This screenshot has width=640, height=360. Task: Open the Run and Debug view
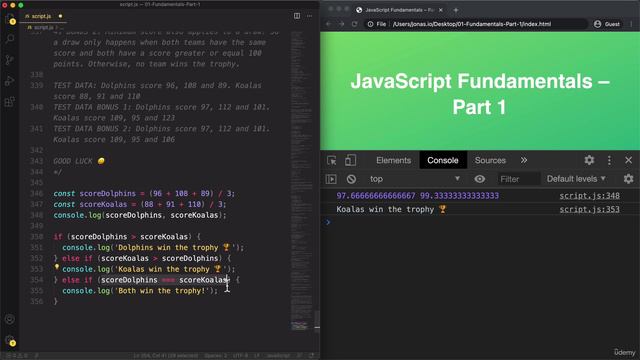coord(10,81)
